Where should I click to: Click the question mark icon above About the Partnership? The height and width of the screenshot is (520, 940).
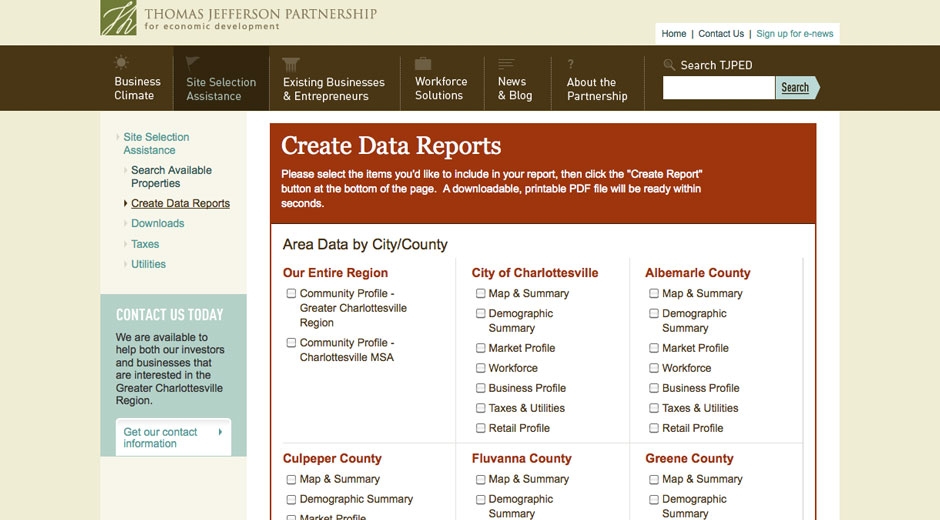click(571, 64)
